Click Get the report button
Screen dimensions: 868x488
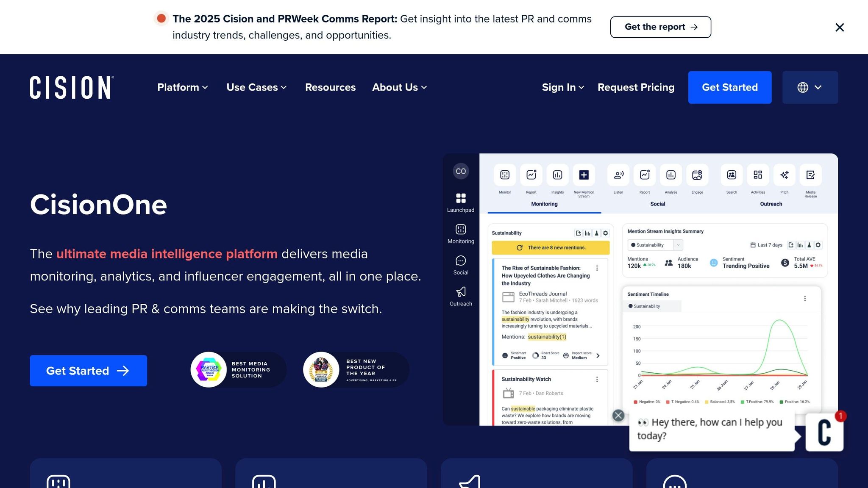tap(661, 27)
